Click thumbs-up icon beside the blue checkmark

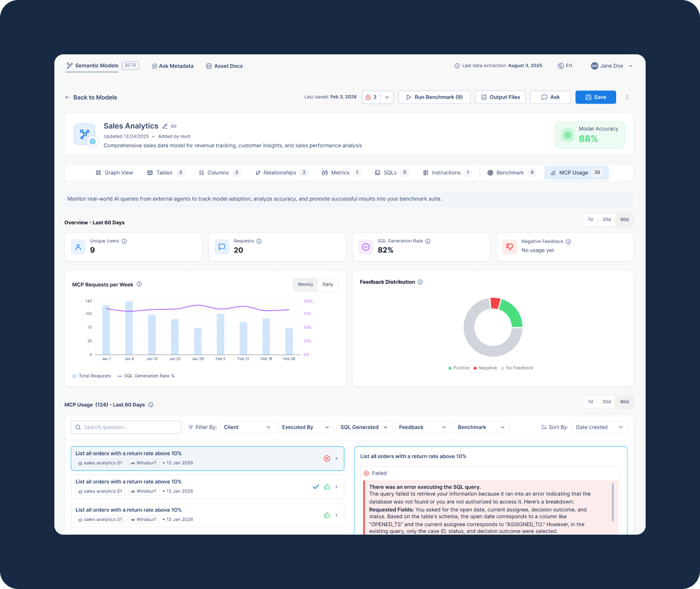(x=327, y=486)
